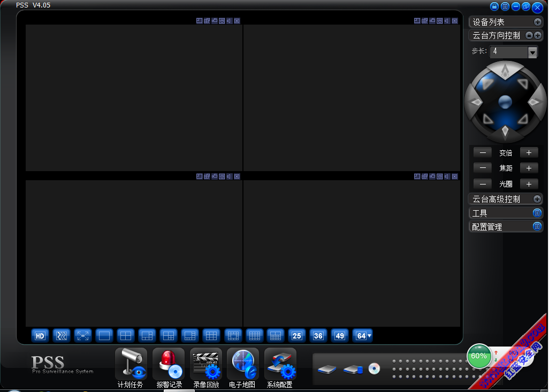Click the lock icon in title bar
The width and height of the screenshot is (549, 392).
[x=495, y=6]
